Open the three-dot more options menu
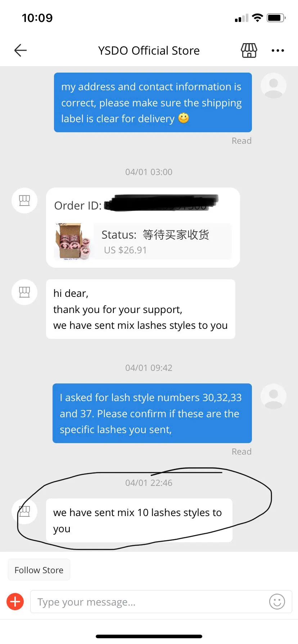The image size is (298, 644). point(278,51)
